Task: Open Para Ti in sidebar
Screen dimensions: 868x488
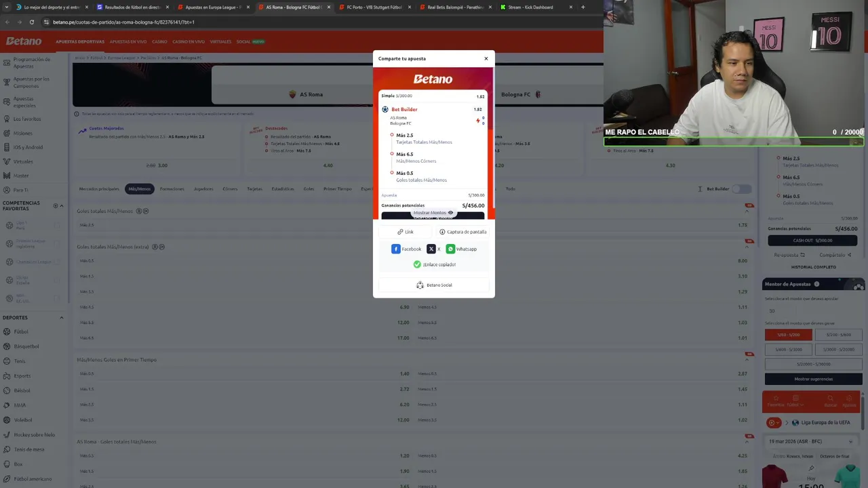Action: click(x=21, y=190)
